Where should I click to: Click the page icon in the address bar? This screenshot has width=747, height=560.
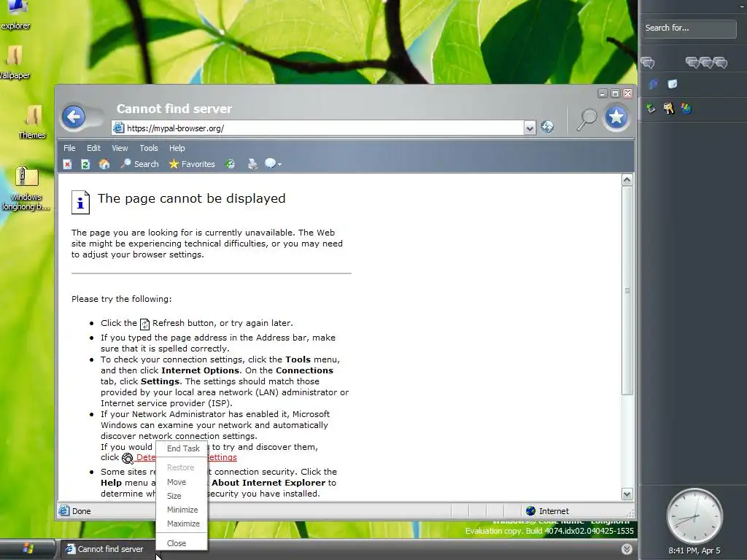[x=119, y=128]
